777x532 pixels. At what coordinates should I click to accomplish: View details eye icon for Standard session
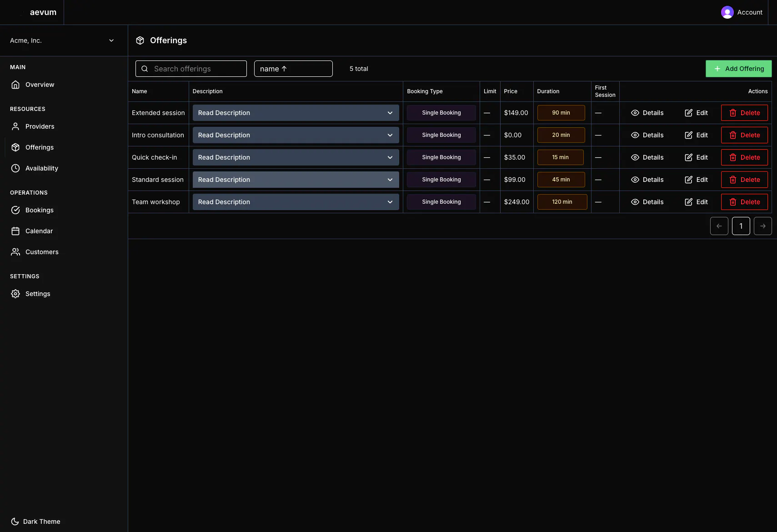tap(635, 180)
